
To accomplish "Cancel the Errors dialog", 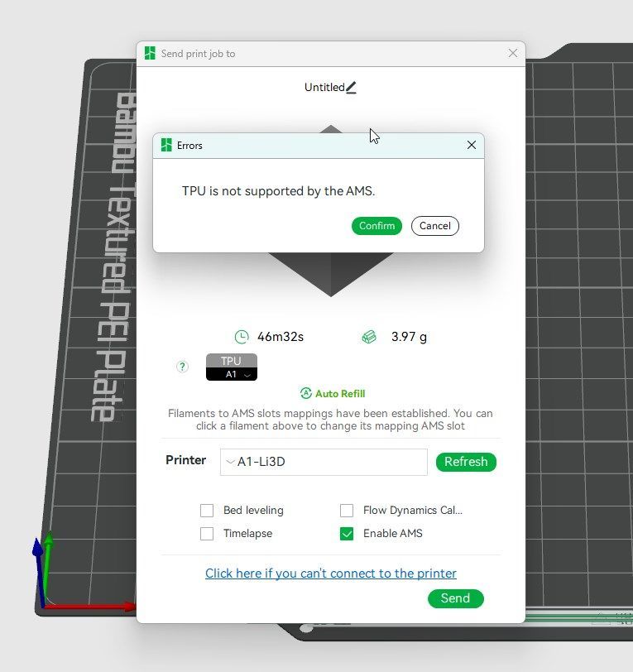I will [434, 226].
